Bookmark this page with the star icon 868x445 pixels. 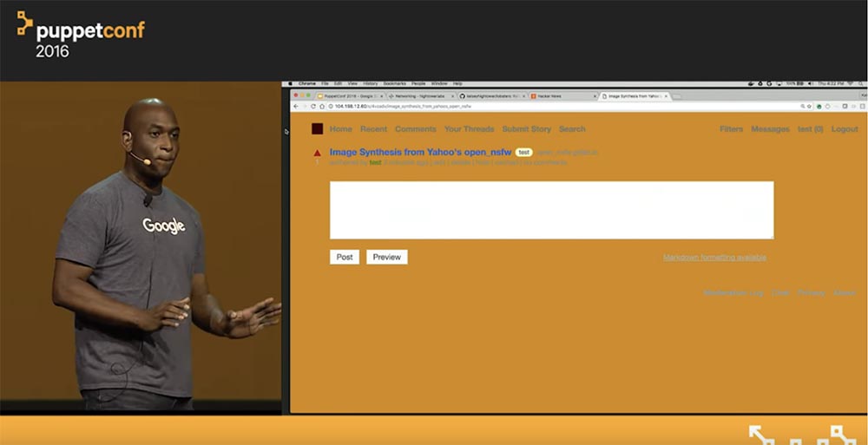coord(810,107)
